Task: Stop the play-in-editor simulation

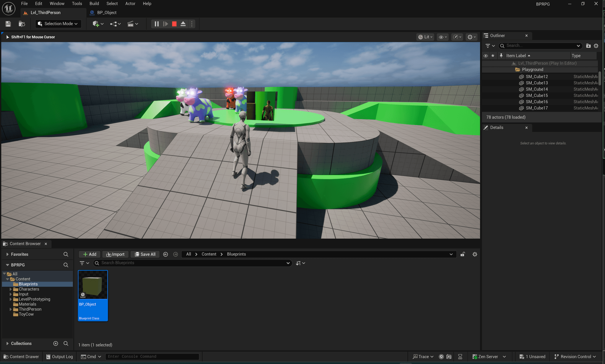Action: (174, 24)
